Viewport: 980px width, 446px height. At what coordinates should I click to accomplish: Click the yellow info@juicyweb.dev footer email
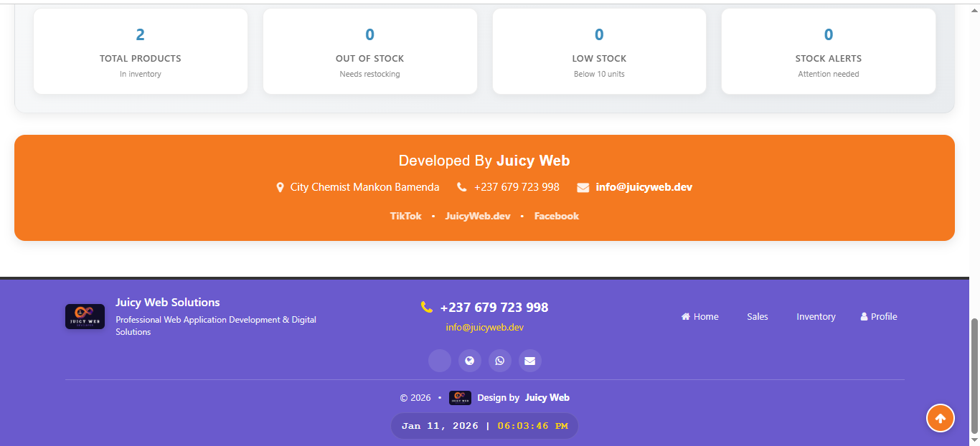point(484,328)
